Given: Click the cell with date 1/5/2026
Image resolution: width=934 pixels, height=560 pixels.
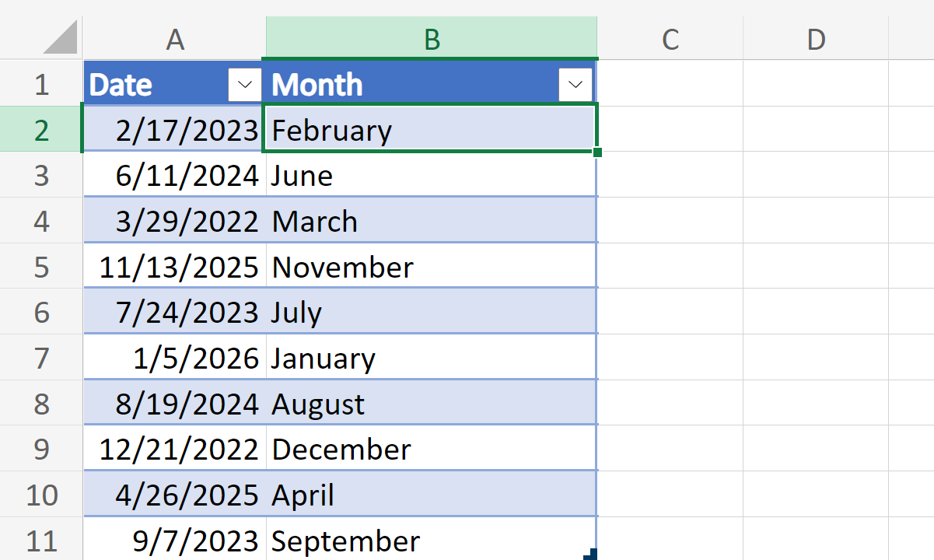Looking at the screenshot, I should [x=175, y=359].
